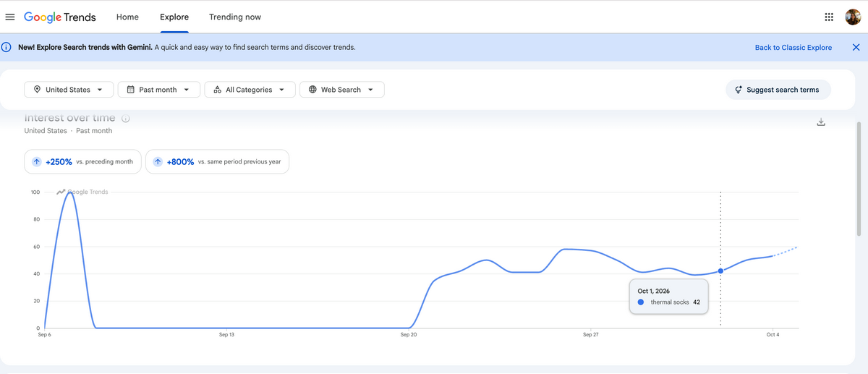Click the 'Sep 27' axis label

pos(591,335)
